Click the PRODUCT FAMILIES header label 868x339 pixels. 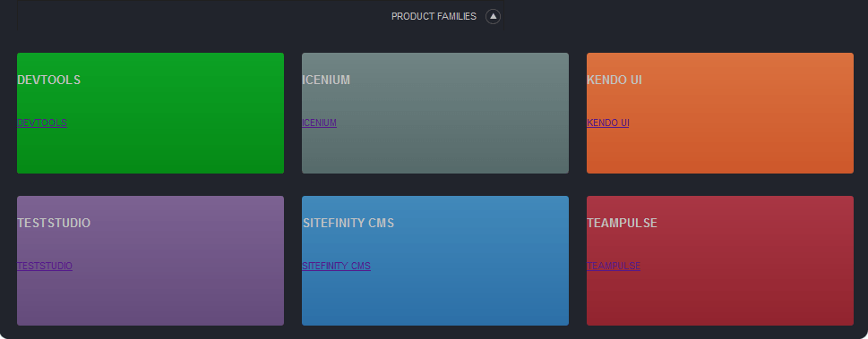pos(434,17)
